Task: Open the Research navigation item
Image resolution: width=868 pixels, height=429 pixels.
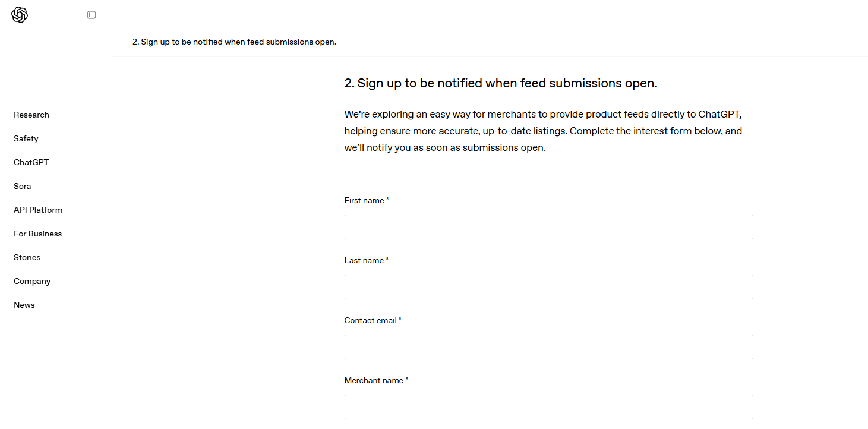Action: pos(31,115)
